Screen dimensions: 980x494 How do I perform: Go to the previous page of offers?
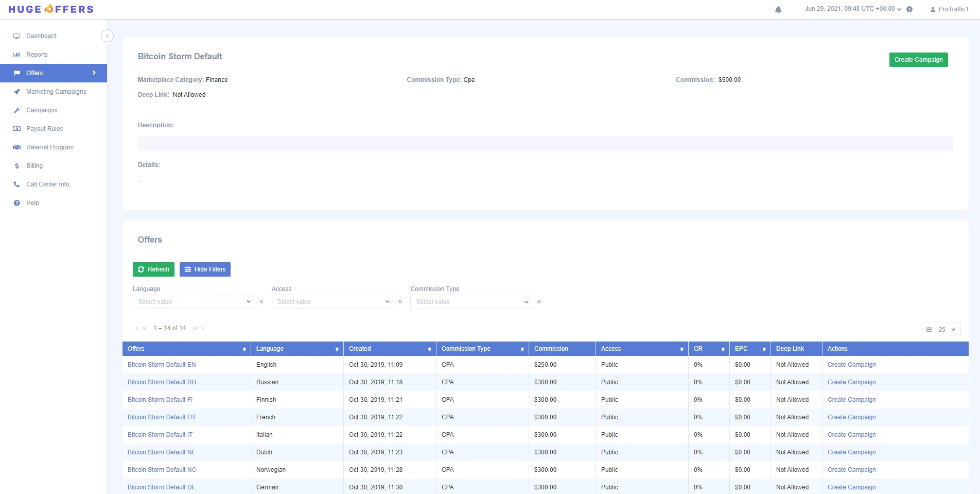pos(136,328)
